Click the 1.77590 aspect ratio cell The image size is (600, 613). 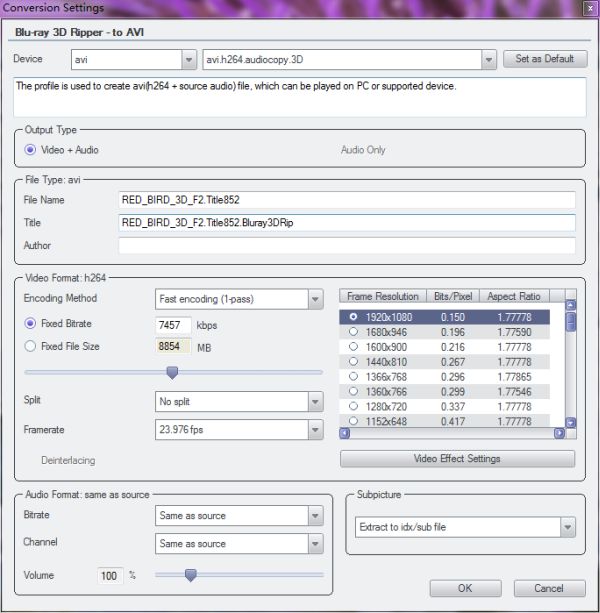[x=514, y=332]
